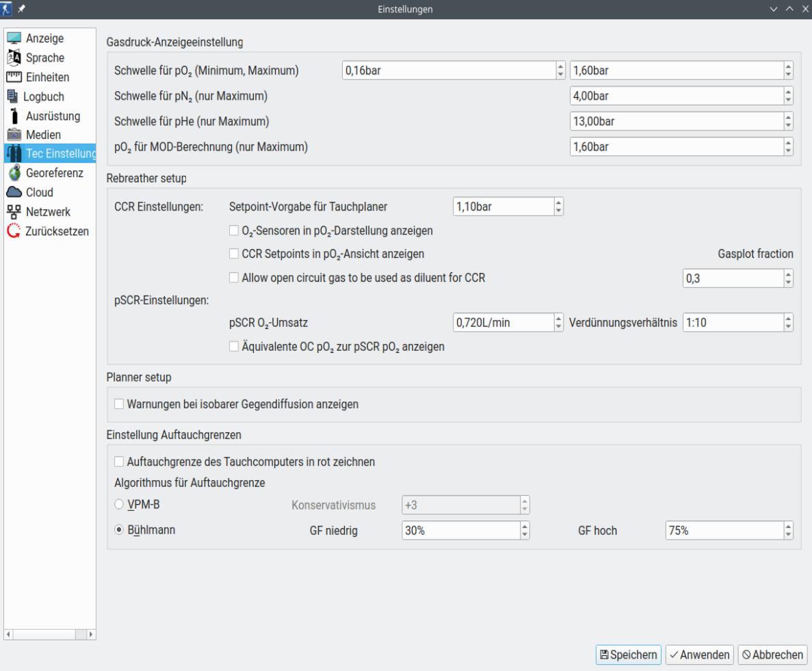The image size is (812, 671).
Task: Enable O₂-Sensoren in pO₂-Darstellung anzeigen
Action: point(234,231)
